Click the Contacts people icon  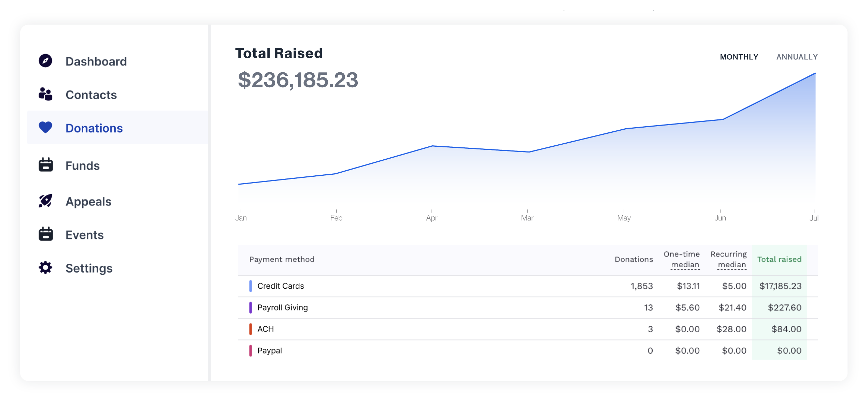45,94
